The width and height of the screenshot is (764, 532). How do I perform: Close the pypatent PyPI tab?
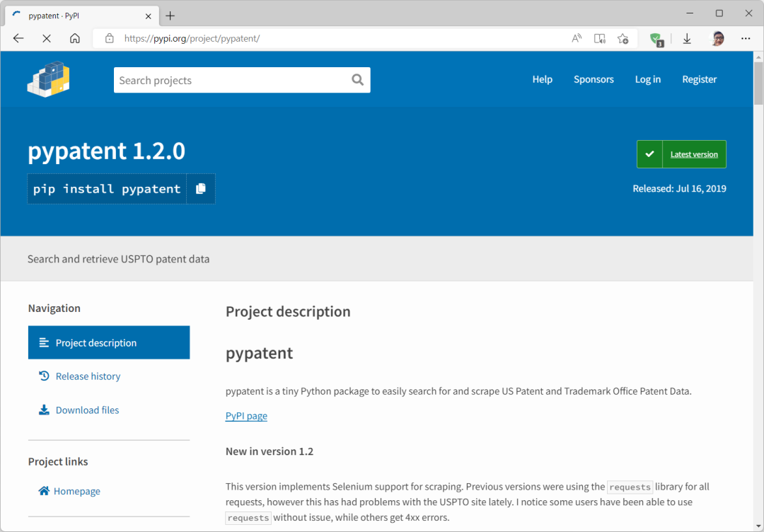click(149, 16)
